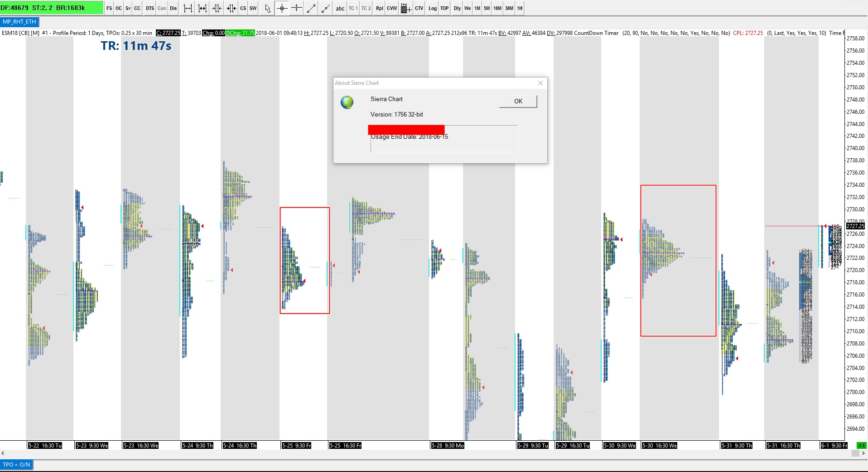868x472 pixels.
Task: Click the 5-30 16:30 We date label
Action: tap(660, 446)
